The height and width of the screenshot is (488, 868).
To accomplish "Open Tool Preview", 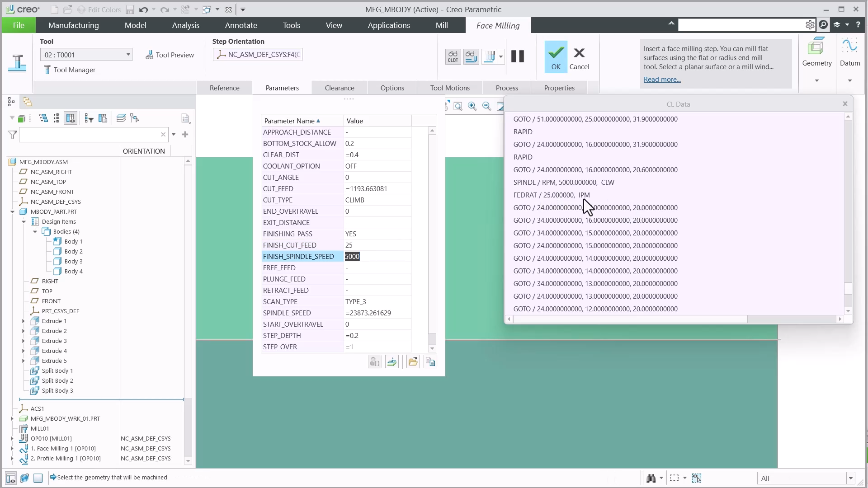I will coord(170,55).
